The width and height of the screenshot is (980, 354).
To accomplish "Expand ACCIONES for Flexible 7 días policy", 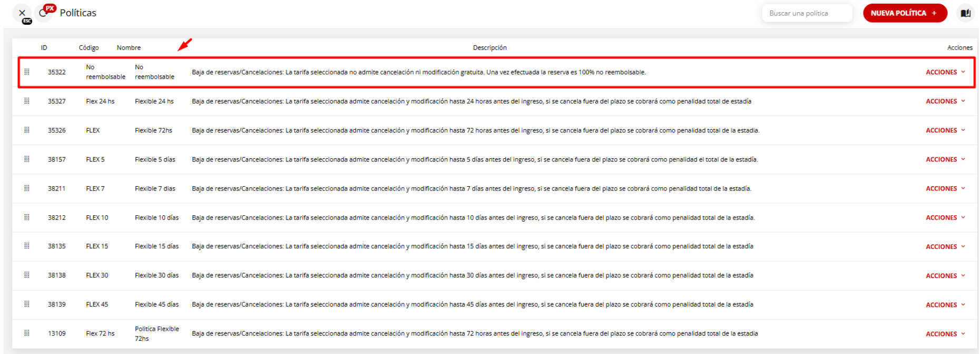I will 945,188.
